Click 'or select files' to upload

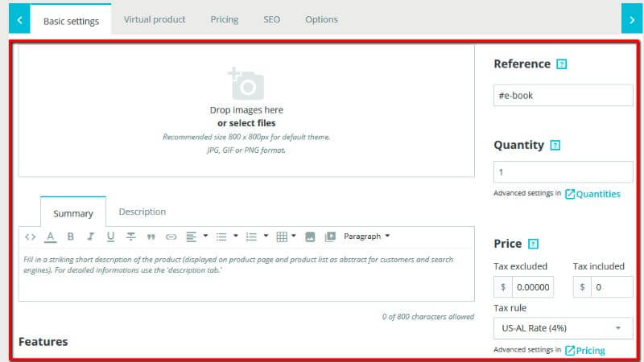point(246,123)
